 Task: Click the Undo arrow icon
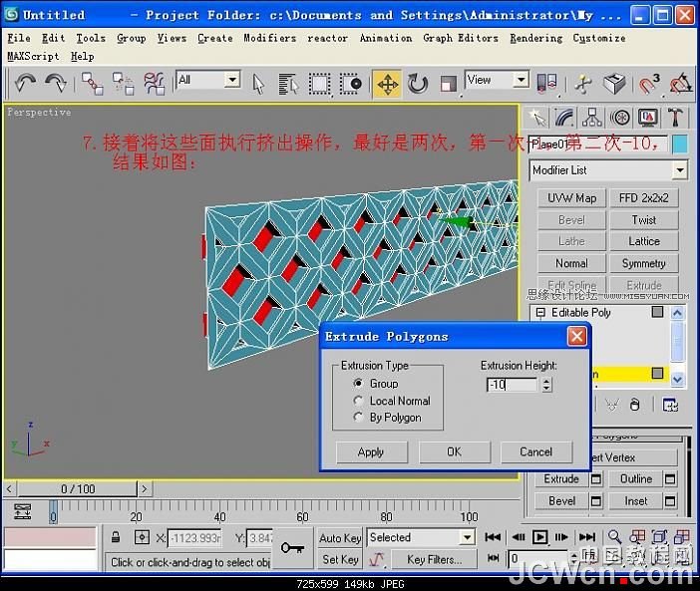click(25, 83)
